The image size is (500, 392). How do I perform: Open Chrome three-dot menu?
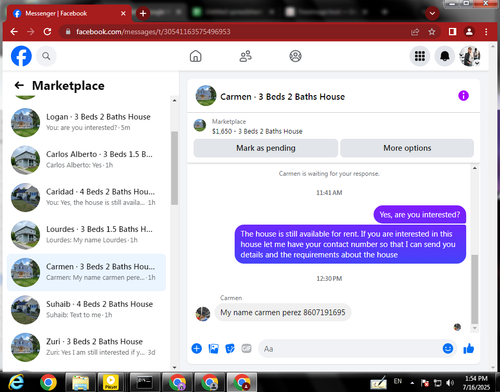[486, 32]
